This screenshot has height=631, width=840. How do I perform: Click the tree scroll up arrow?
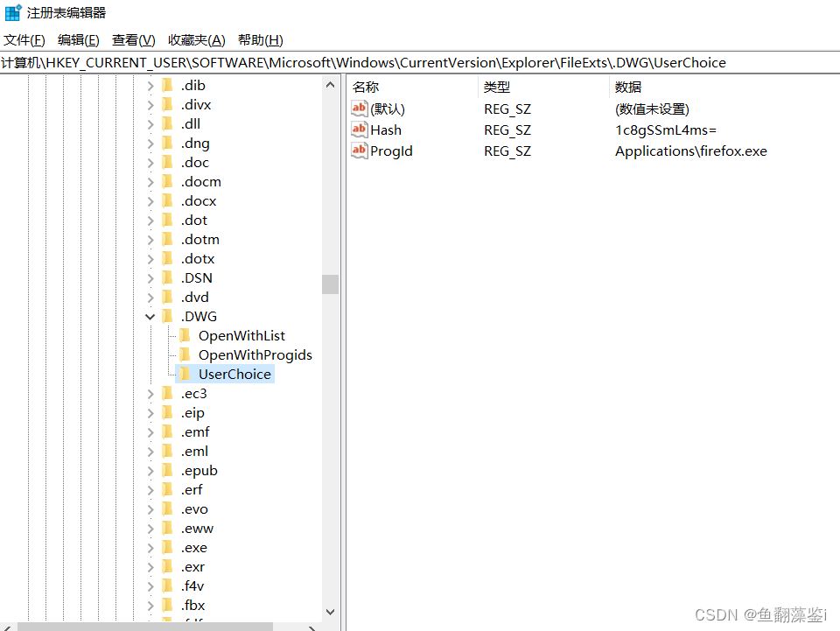point(330,85)
